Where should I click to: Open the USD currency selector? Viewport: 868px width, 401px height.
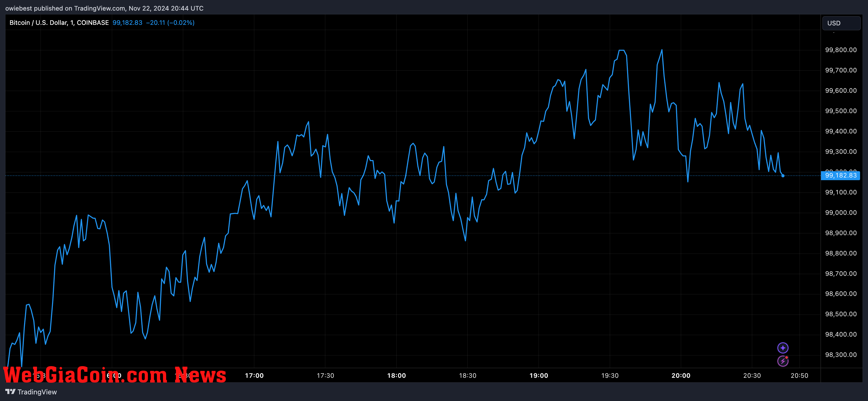pyautogui.click(x=841, y=23)
